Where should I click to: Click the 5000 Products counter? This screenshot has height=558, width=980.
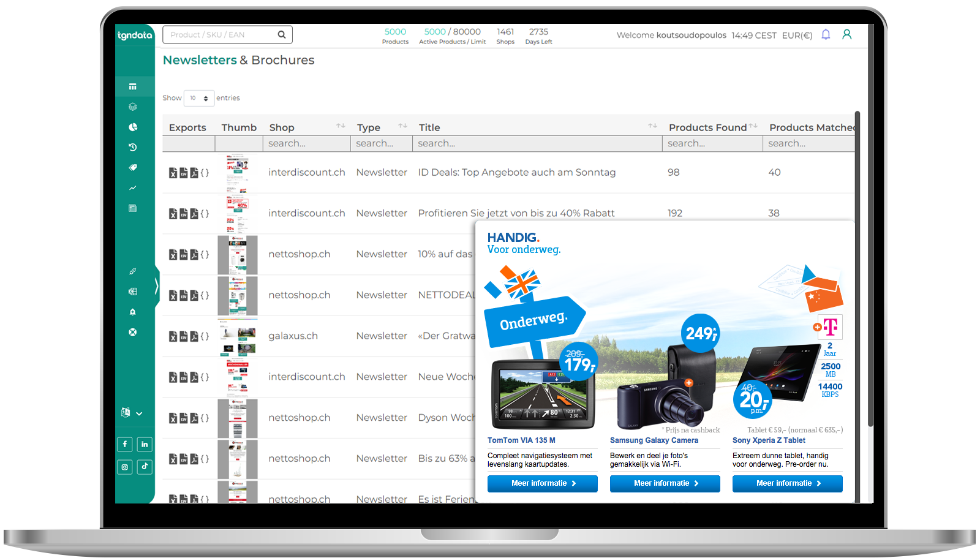(395, 36)
